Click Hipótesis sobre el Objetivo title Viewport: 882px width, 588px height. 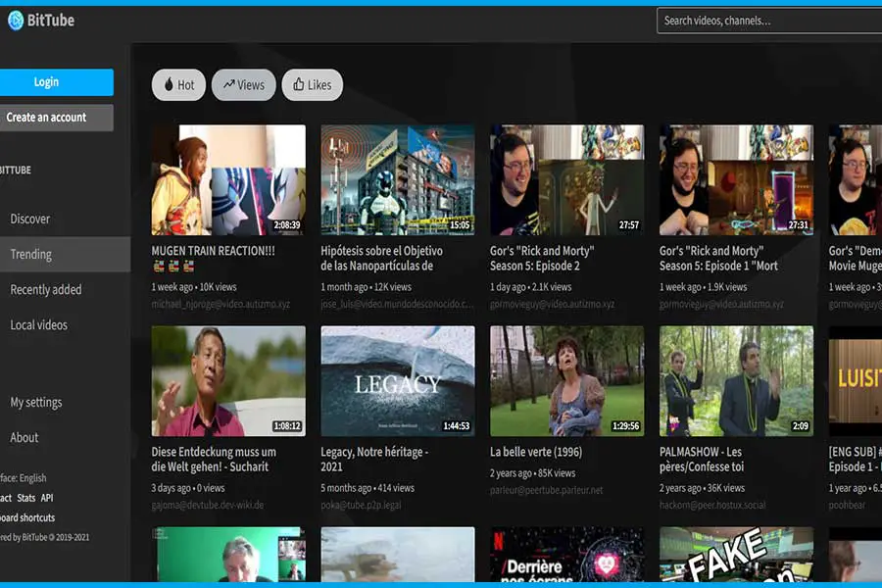coord(382,259)
